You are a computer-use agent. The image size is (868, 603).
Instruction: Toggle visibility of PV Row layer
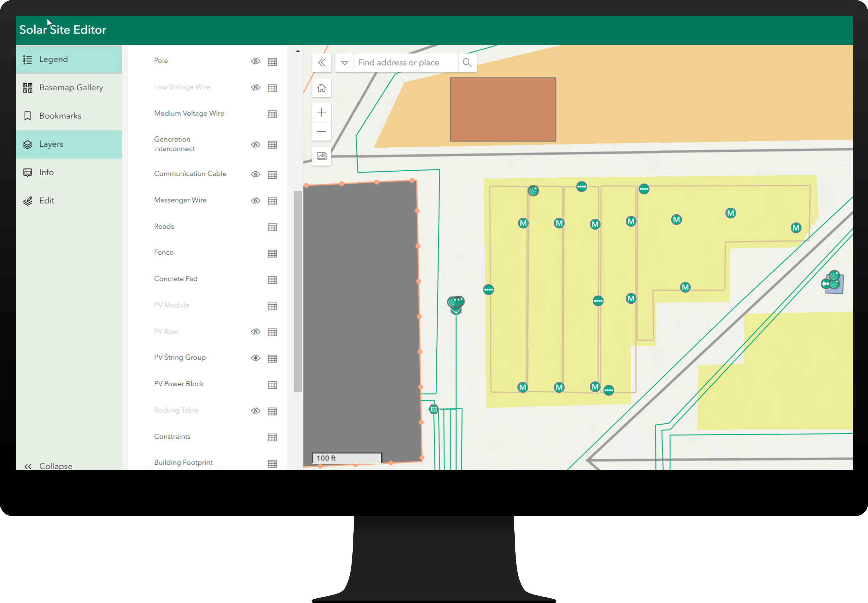pyautogui.click(x=254, y=332)
